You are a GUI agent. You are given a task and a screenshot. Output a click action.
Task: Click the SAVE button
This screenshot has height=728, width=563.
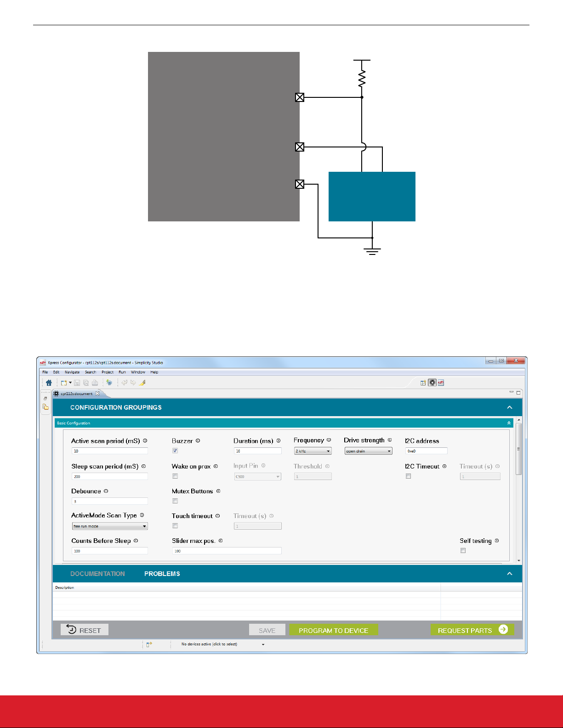click(x=267, y=630)
